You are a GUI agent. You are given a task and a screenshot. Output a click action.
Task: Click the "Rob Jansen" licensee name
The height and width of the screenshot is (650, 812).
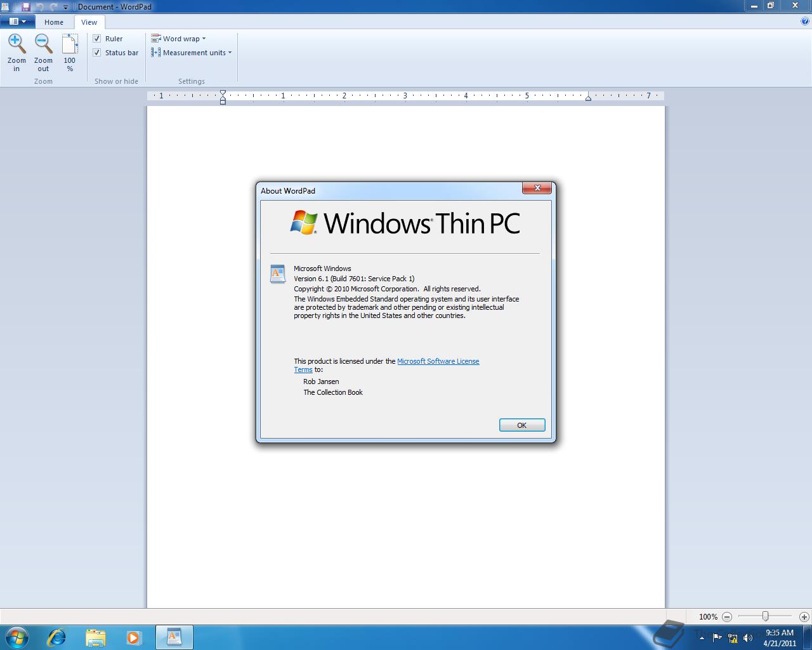point(321,381)
